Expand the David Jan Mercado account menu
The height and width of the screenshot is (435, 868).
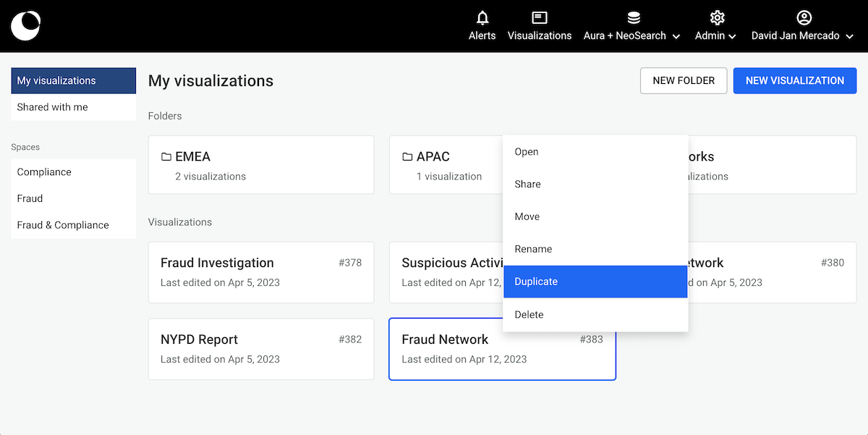(x=849, y=36)
